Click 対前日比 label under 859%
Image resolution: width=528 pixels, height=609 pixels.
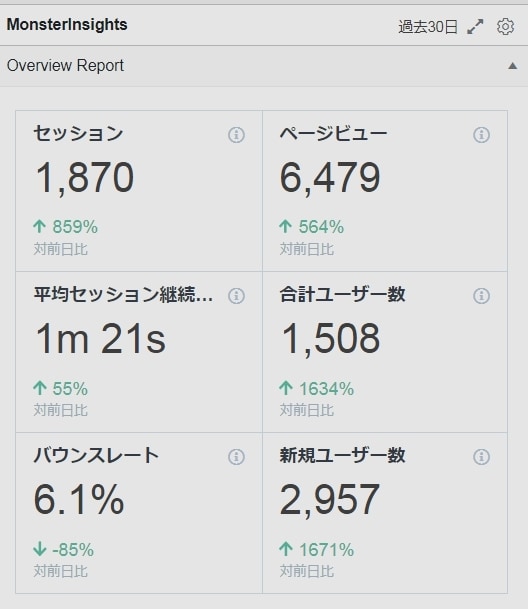(x=61, y=249)
